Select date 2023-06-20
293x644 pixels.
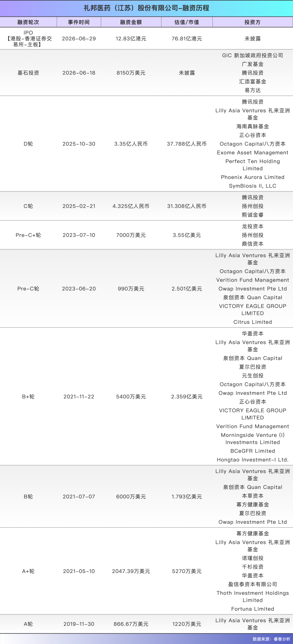coord(79,289)
